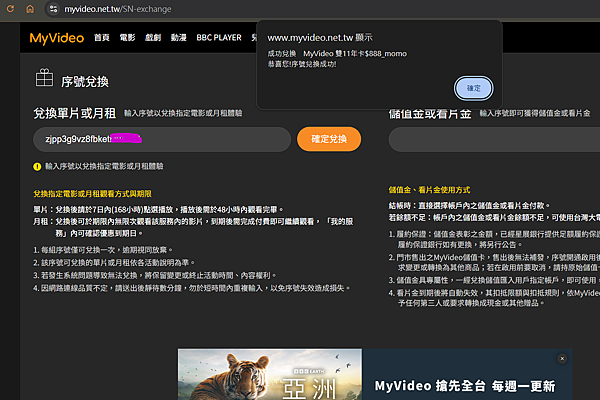Open the 首頁 menu item
Viewport: 600px width, 400px height.
coord(102,38)
